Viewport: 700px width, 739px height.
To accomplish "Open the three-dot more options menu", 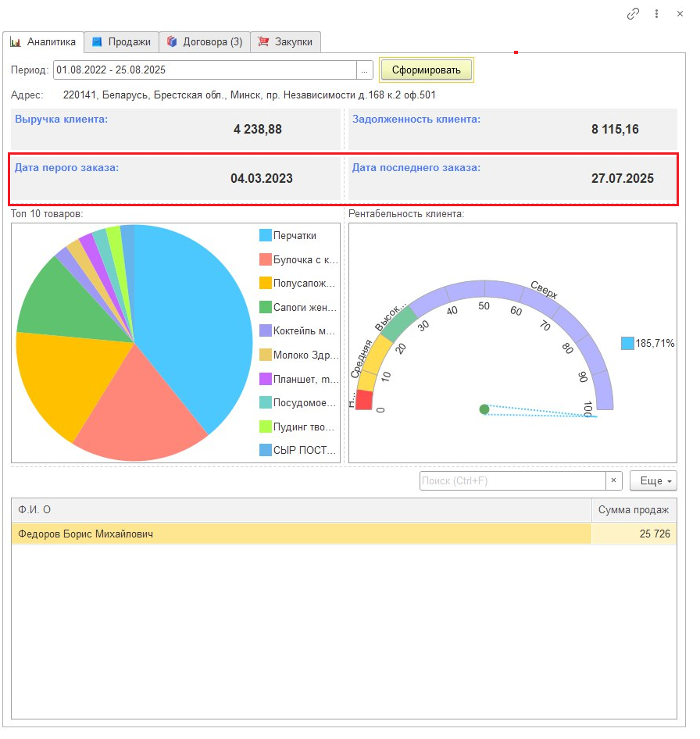I will (x=657, y=13).
